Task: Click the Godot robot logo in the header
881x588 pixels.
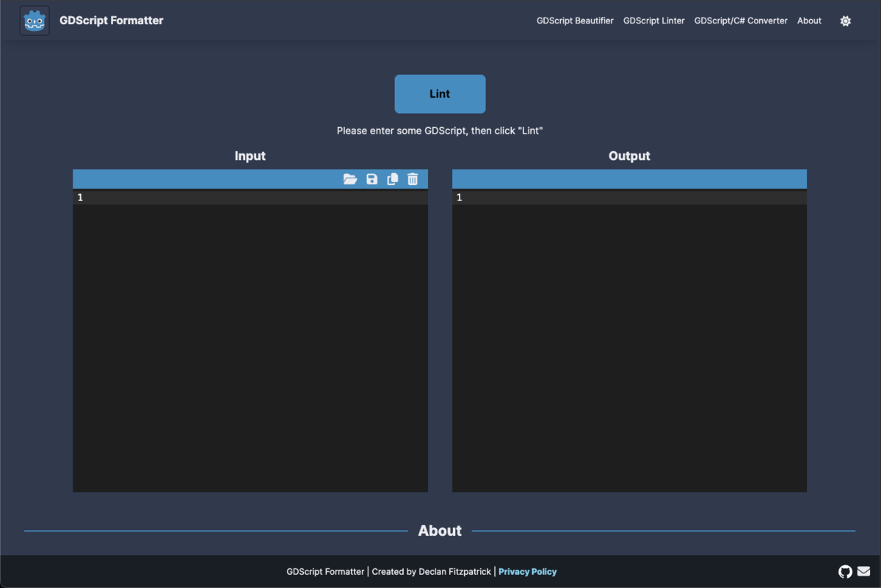Action: tap(34, 20)
